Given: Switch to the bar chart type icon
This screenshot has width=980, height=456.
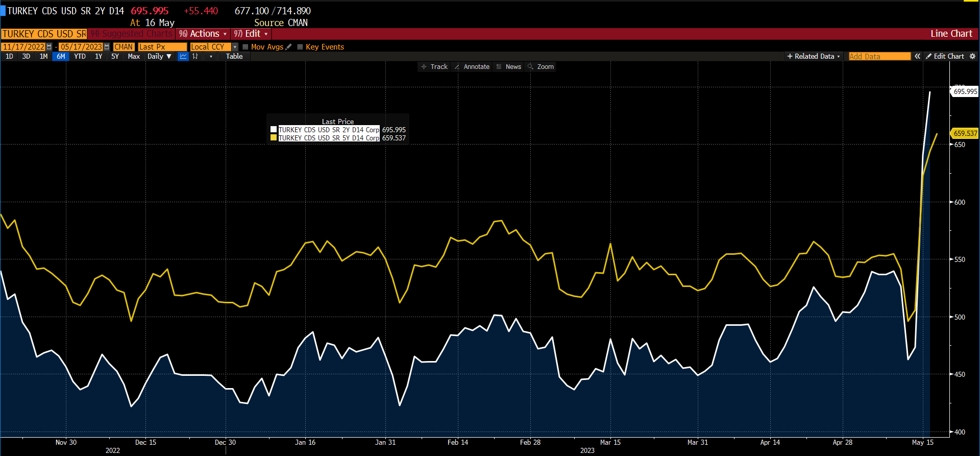Looking at the screenshot, I should (195, 57).
